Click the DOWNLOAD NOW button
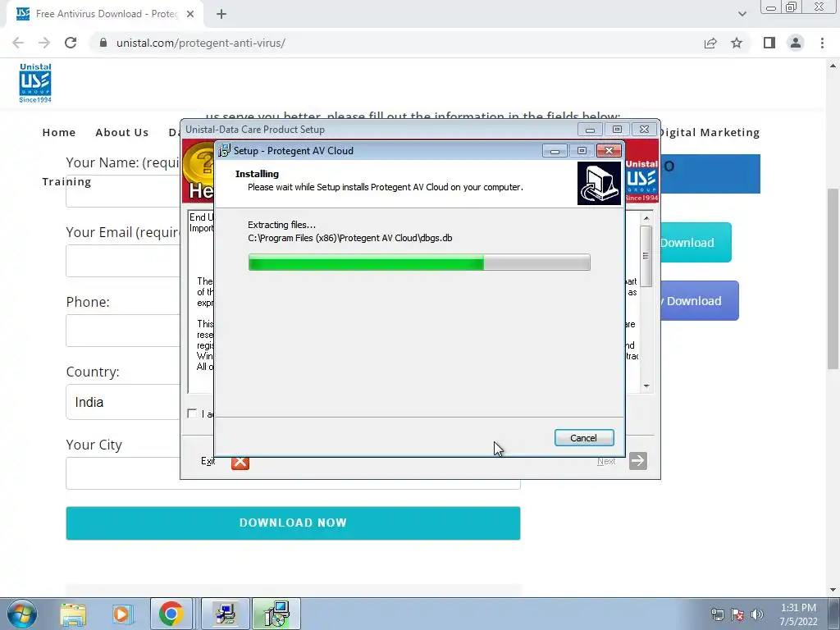840x630 pixels. [293, 523]
